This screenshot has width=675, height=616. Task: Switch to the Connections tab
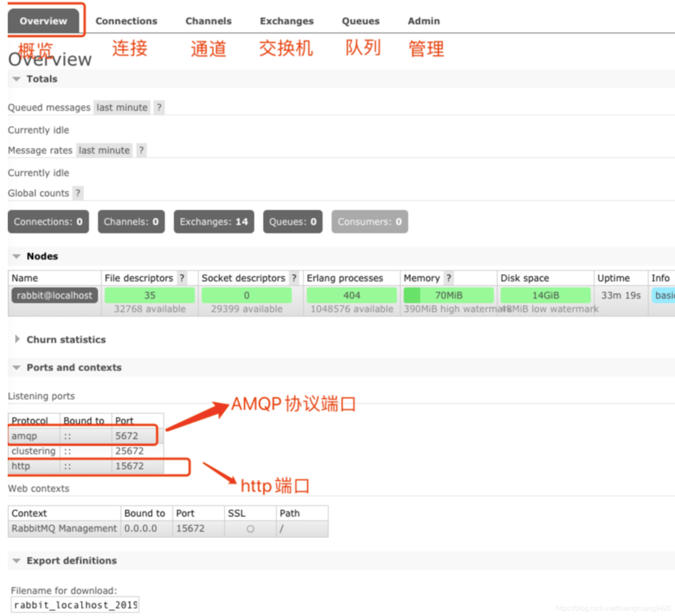pos(126,21)
